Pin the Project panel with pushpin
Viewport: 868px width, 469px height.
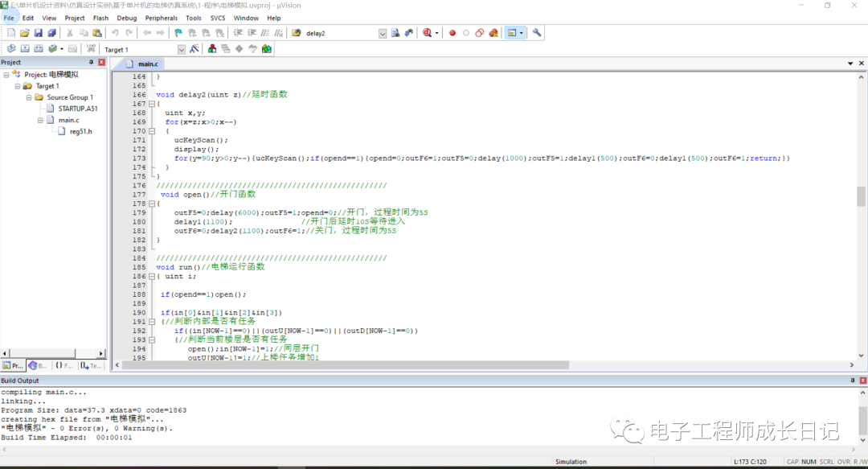pyautogui.click(x=91, y=62)
